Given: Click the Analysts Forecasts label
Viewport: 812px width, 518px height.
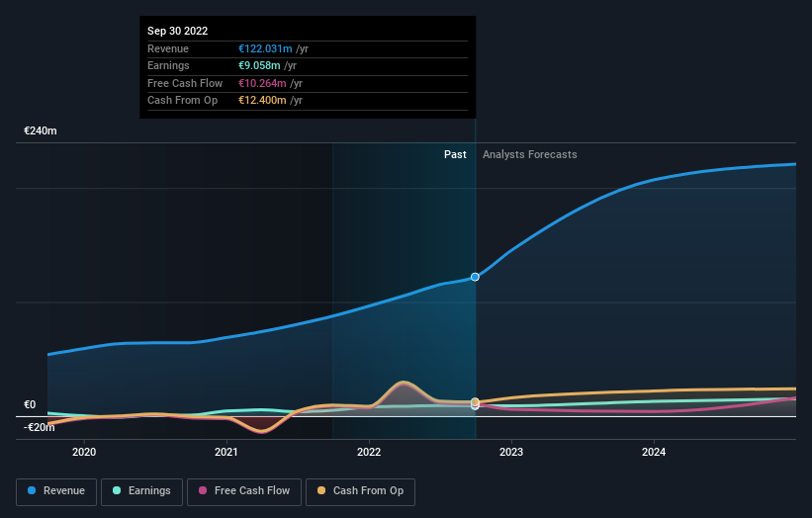Looking at the screenshot, I should tap(530, 154).
